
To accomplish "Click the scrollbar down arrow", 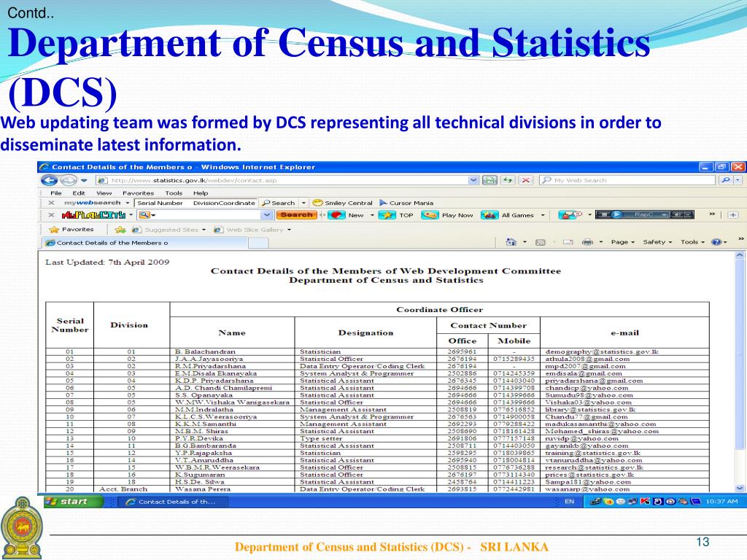I will click(x=740, y=488).
